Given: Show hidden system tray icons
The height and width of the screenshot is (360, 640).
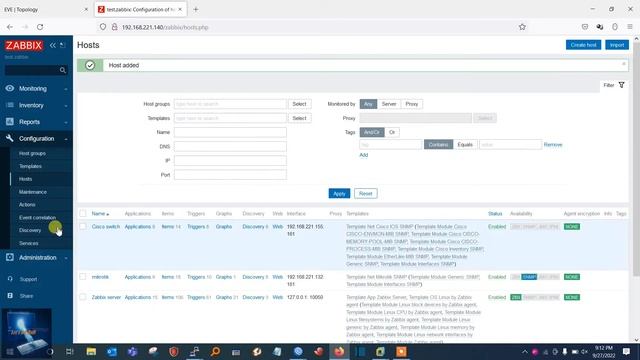Looking at the screenshot, I should pos(524,351).
